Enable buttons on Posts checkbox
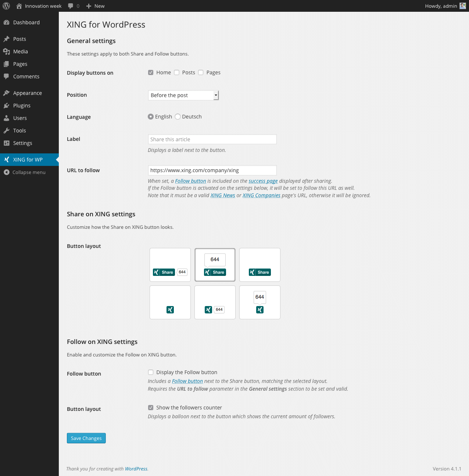Viewport: 469px width, 476px height. pos(176,72)
